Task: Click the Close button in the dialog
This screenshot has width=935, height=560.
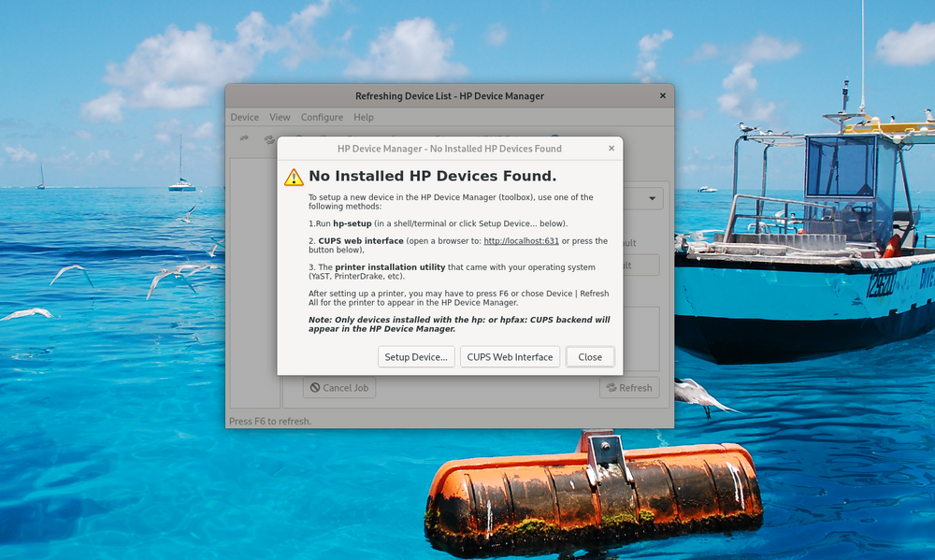Action: tap(590, 357)
